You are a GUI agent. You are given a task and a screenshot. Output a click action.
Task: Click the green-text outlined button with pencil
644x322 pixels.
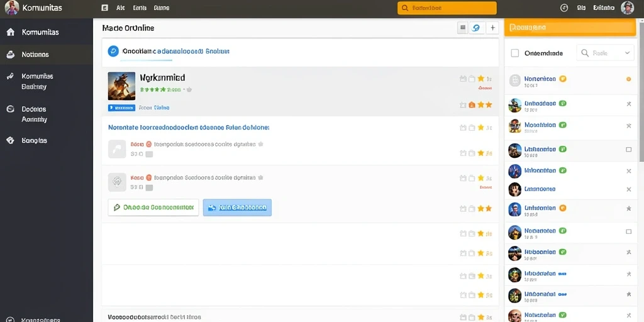point(153,208)
